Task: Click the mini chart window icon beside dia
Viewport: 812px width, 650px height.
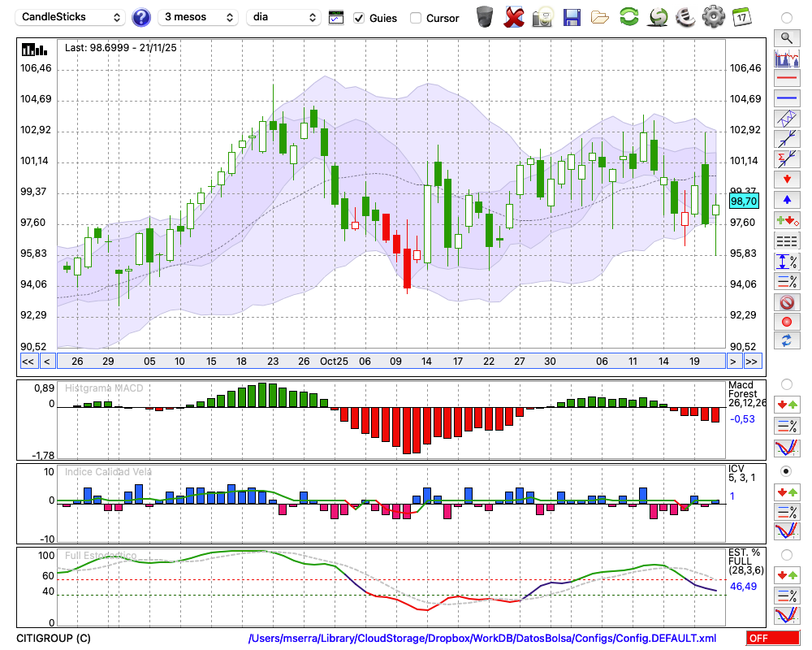Action: 336,18
